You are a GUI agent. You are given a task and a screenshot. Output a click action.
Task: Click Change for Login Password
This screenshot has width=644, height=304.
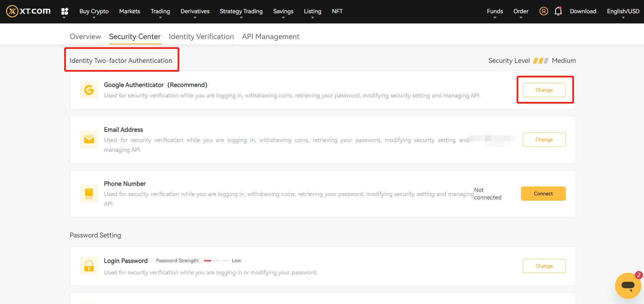pos(544,266)
